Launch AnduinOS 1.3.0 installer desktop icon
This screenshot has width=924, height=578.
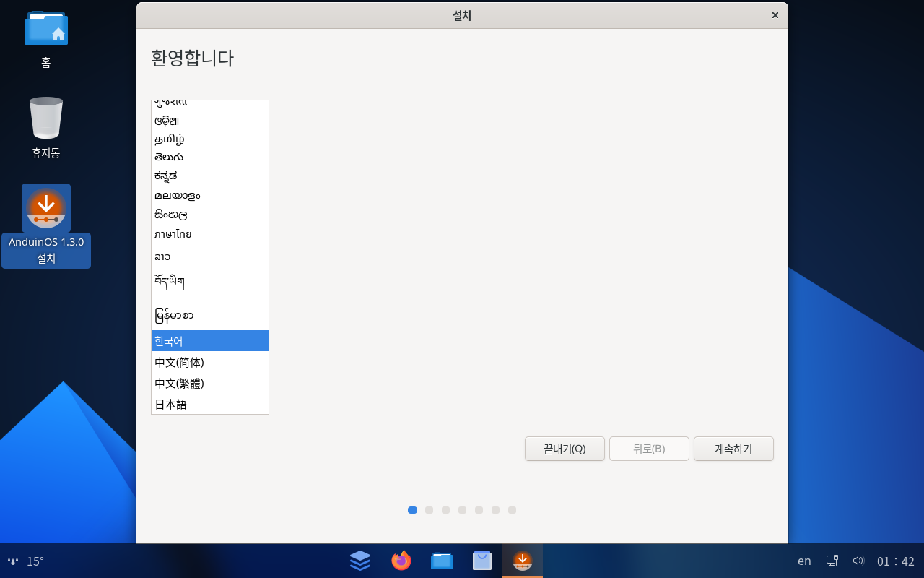click(46, 208)
